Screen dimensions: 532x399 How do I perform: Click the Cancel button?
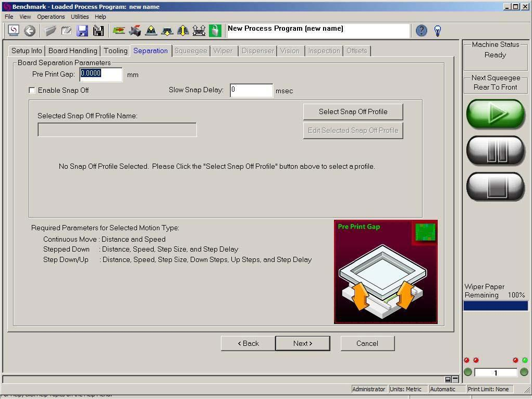(367, 343)
